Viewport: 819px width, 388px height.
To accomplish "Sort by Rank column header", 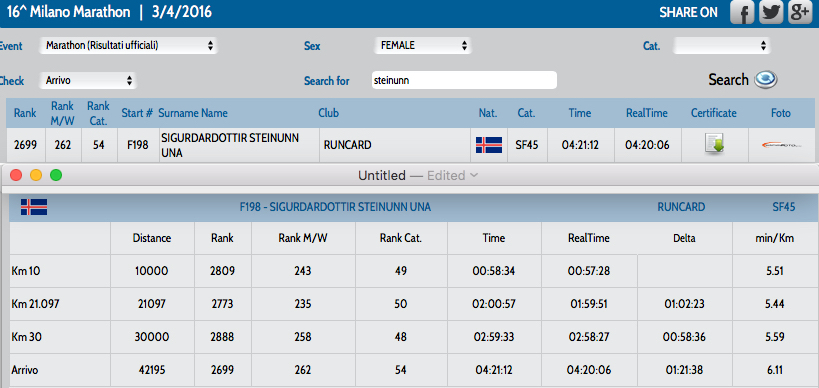I will (x=25, y=113).
